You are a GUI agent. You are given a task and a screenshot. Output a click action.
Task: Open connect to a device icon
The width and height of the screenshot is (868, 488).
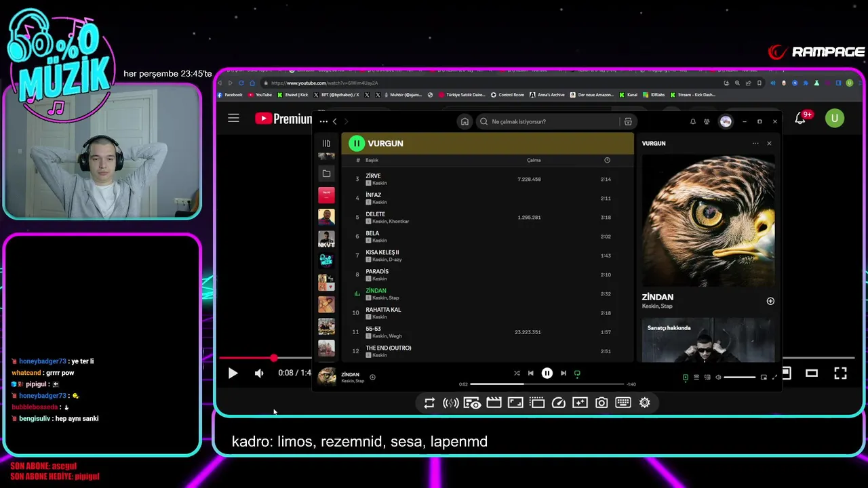(x=707, y=378)
